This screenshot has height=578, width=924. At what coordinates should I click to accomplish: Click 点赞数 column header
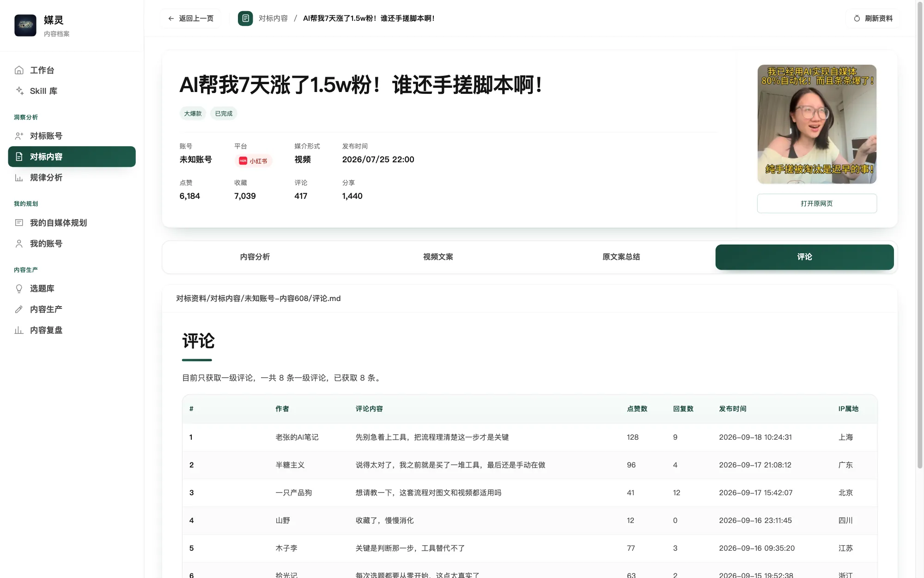point(637,409)
